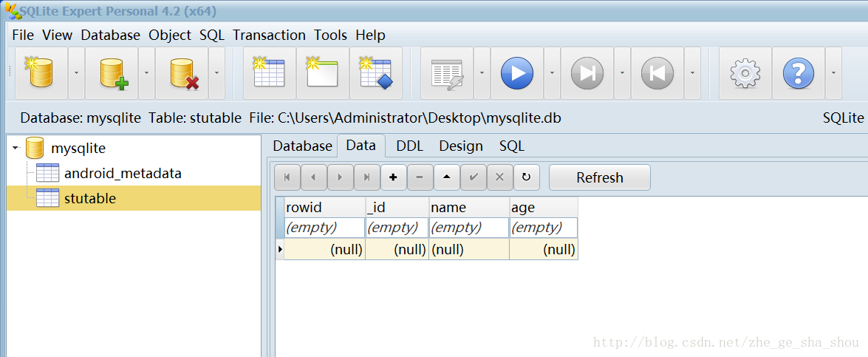Click the Execute SQL script icon with lightning
This screenshot has width=868, height=357.
[447, 73]
